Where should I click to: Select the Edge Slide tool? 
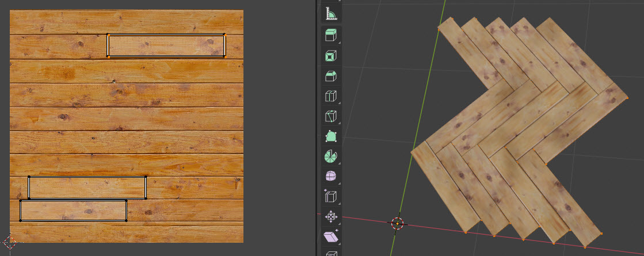(x=331, y=196)
